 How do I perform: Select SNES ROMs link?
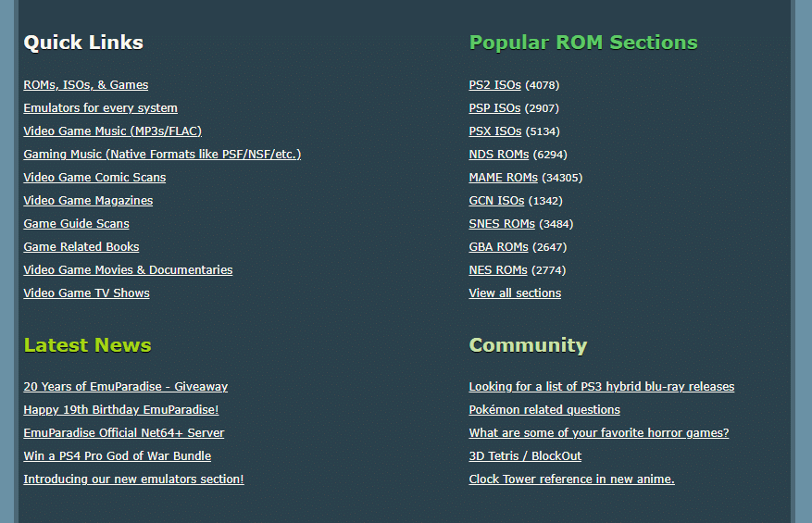[x=502, y=224]
